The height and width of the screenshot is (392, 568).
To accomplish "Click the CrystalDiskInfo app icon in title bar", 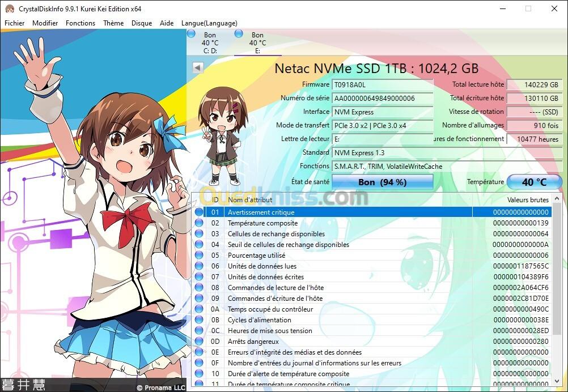I will tap(10, 8).
